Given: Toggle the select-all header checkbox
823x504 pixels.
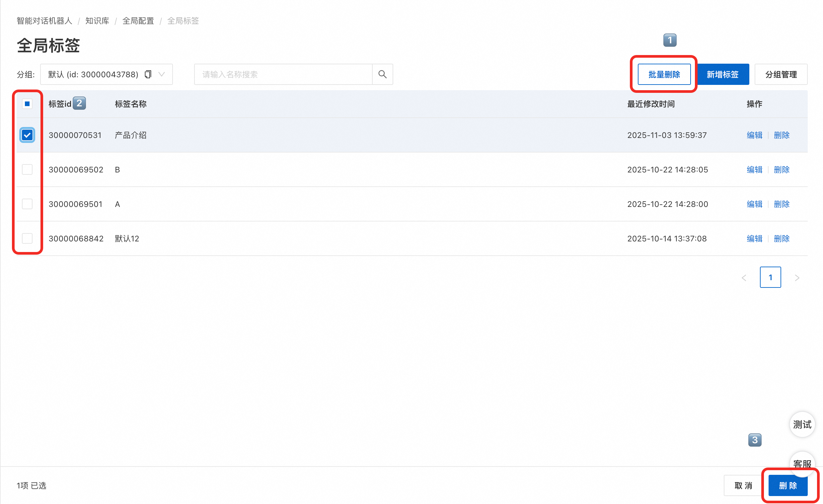Looking at the screenshot, I should coord(27,104).
